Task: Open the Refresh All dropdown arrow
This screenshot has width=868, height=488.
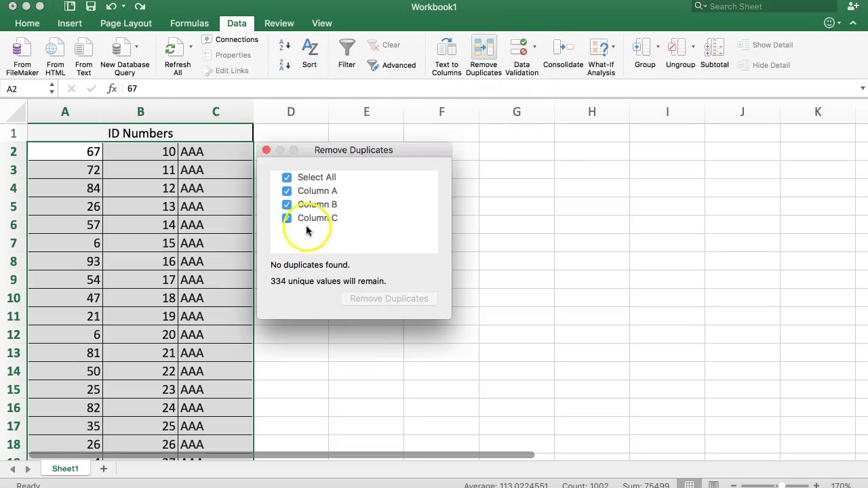Action: click(191, 47)
